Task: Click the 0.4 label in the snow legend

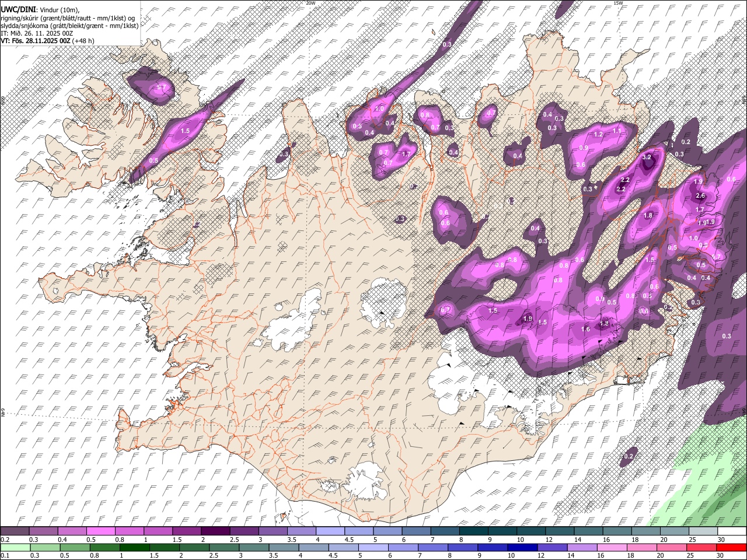Action: pyautogui.click(x=62, y=540)
